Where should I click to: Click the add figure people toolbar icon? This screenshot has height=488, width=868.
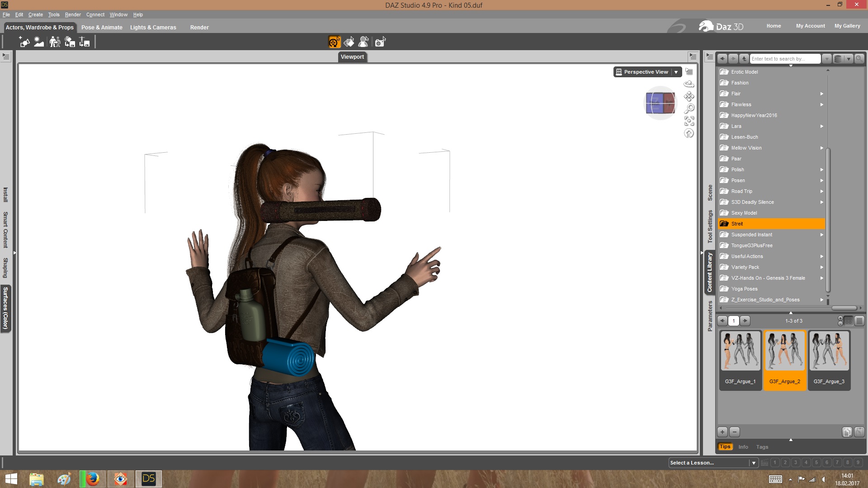55,42
